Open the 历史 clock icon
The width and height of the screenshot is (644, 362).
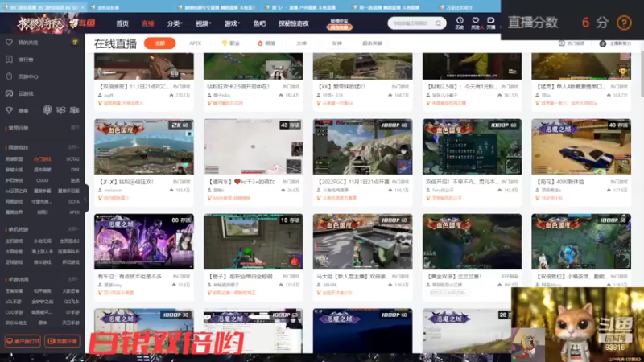(460, 21)
